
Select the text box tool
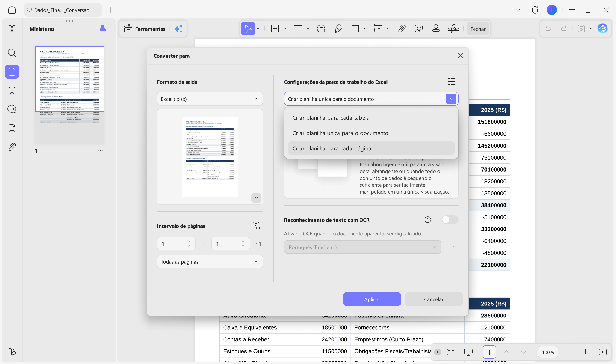point(298,29)
